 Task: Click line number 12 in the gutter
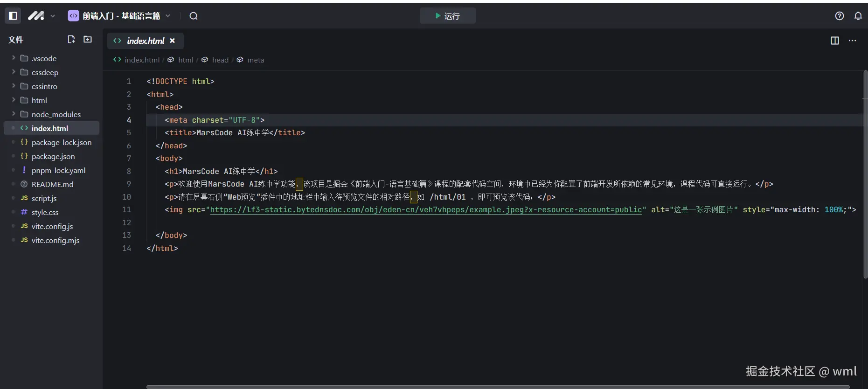(x=126, y=222)
